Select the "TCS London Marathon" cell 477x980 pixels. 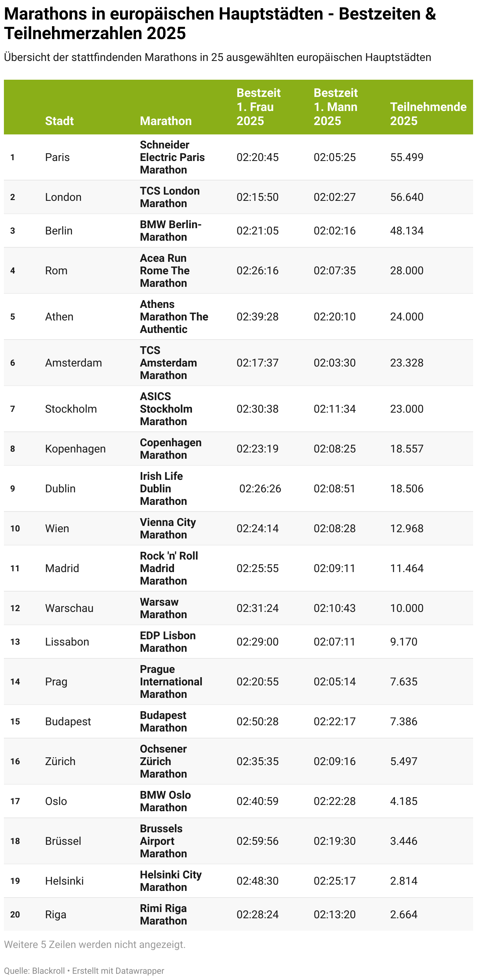(x=170, y=197)
